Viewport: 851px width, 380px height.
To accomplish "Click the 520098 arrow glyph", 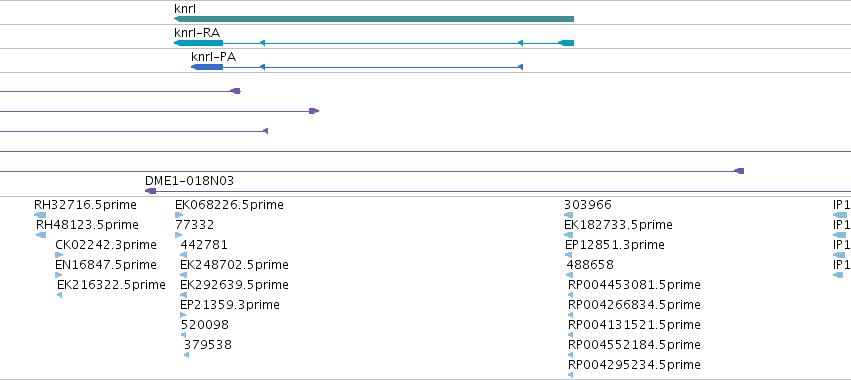I will pyautogui.click(x=183, y=335).
